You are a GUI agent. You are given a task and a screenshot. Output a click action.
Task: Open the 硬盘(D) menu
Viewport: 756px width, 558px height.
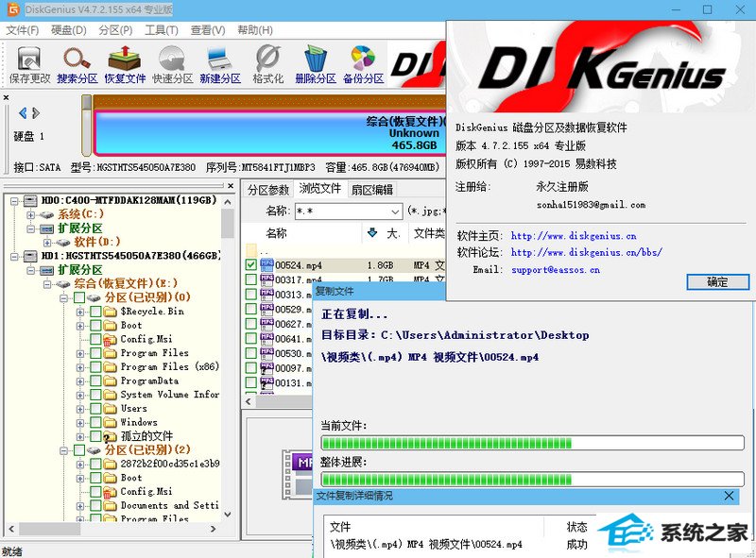tap(68, 30)
